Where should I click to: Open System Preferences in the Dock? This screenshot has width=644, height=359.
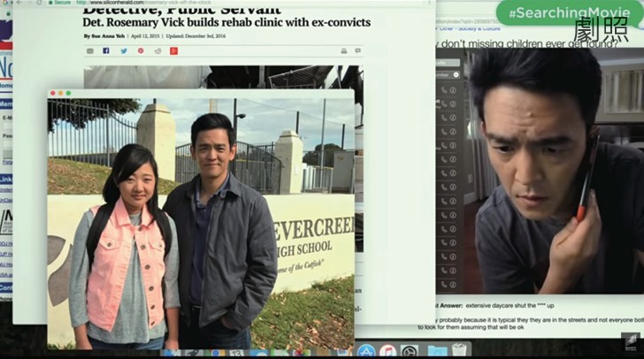pyautogui.click(x=409, y=352)
